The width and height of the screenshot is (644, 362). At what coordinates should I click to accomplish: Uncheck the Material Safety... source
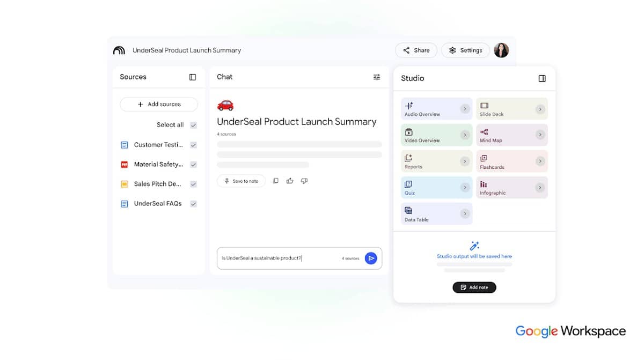point(193,165)
